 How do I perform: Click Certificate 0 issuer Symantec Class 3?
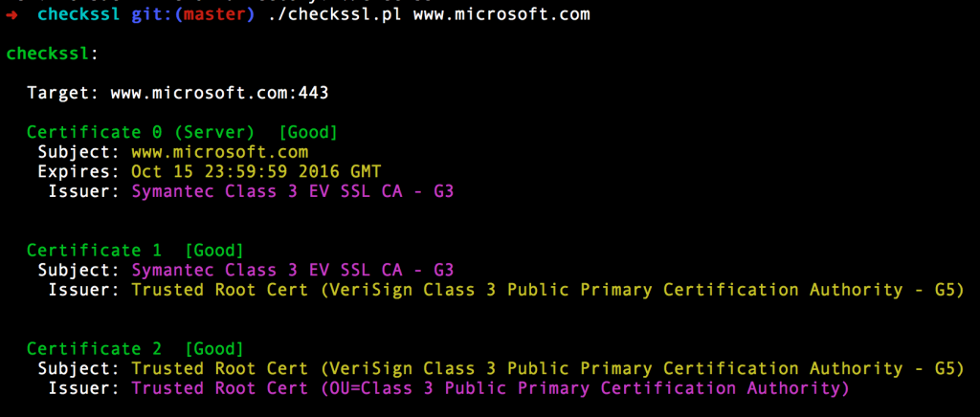click(293, 191)
